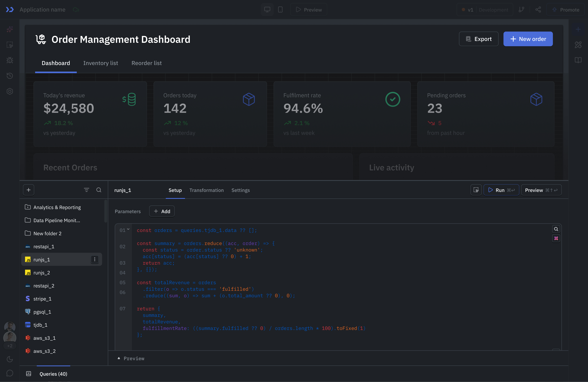Open the v1 Development version dropdown
This screenshot has width=588, height=382.
(x=484, y=10)
